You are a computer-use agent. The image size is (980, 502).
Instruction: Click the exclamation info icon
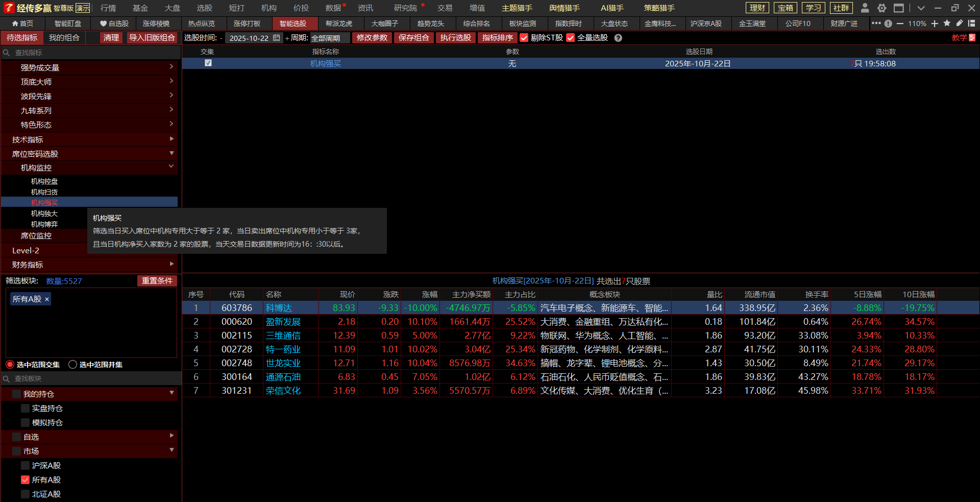coord(888,23)
